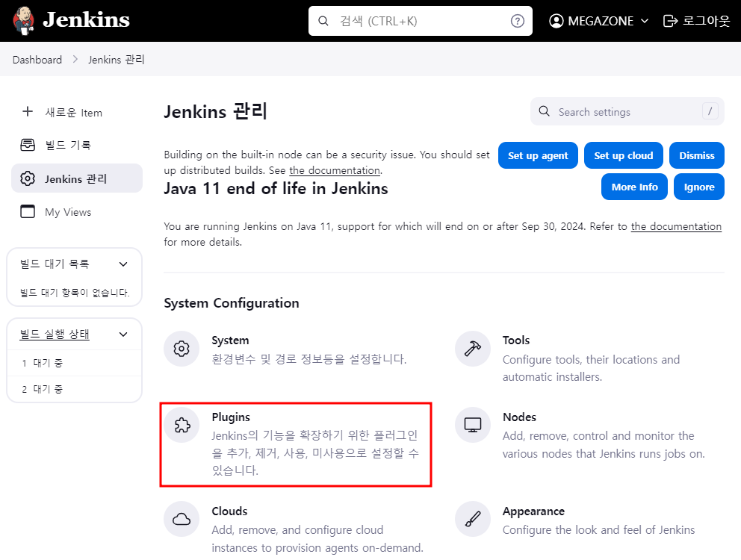Open the Plugins entry title
Screen dimensions: 741x560
(x=231, y=417)
